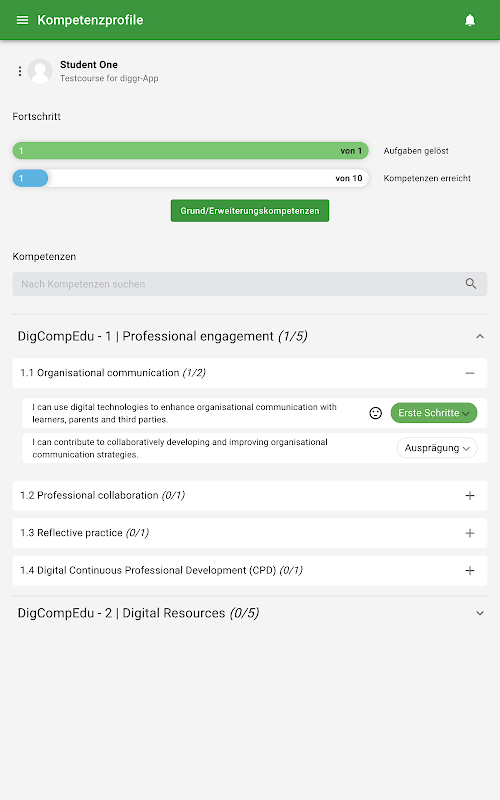Open the Ausprägung dropdown
Viewport: 500px width, 800px height.
(x=437, y=448)
